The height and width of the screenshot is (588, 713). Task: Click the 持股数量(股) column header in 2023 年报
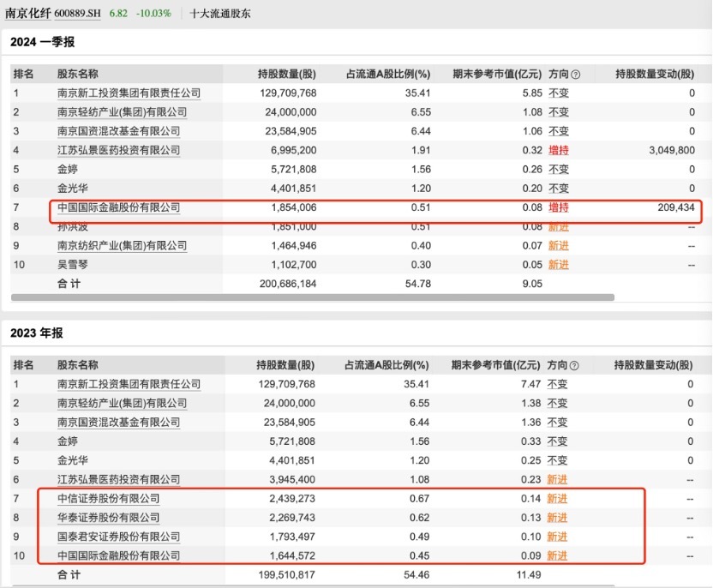[x=285, y=365]
